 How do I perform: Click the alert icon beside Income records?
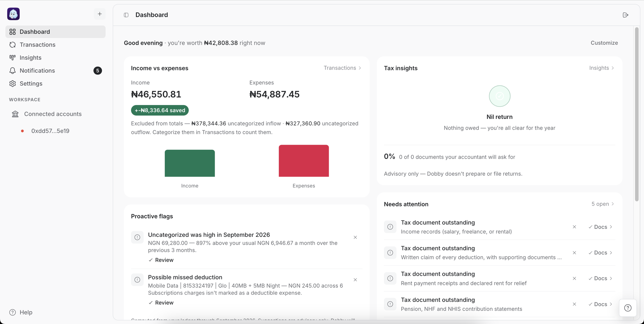(x=390, y=227)
